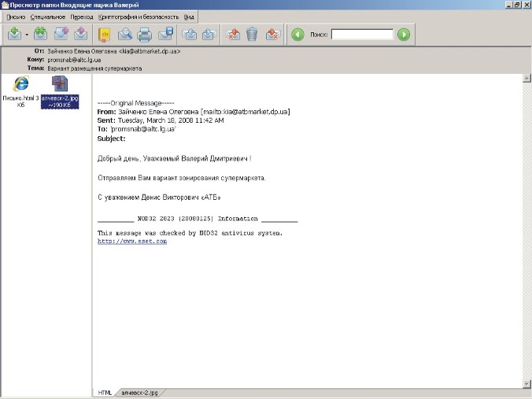Viewport: 532px width, 399px height.
Task: Click the scrollbar up arrow
Action: pos(526,78)
